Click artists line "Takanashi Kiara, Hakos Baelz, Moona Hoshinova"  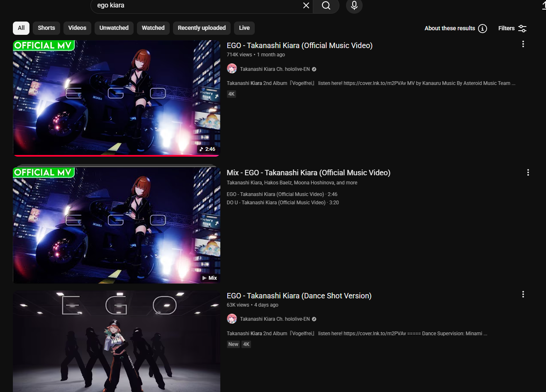point(292,183)
